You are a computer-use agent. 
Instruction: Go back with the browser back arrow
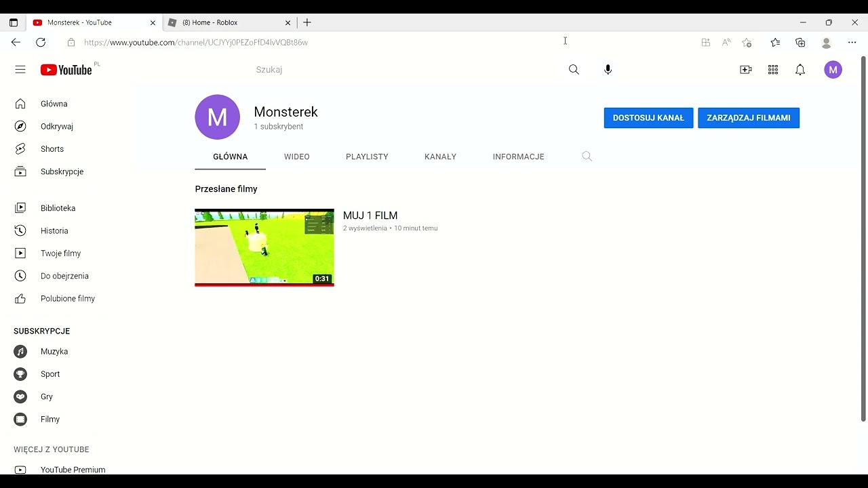click(x=16, y=42)
